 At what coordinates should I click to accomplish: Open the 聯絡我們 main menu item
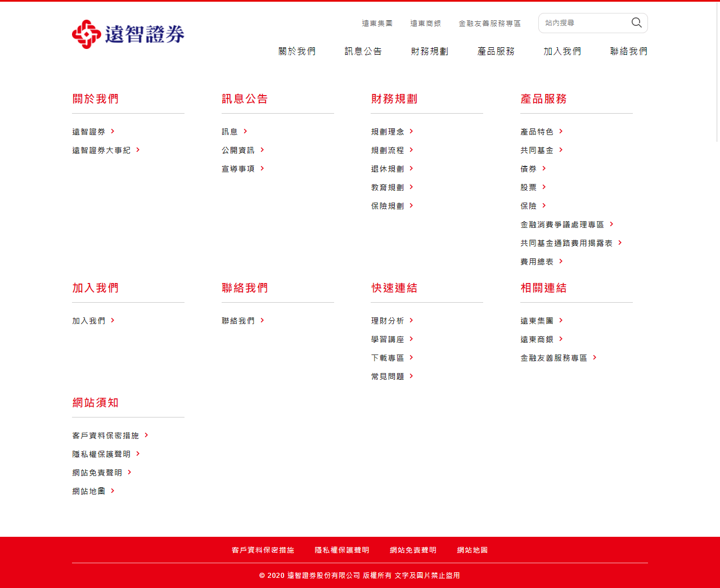(x=629, y=51)
